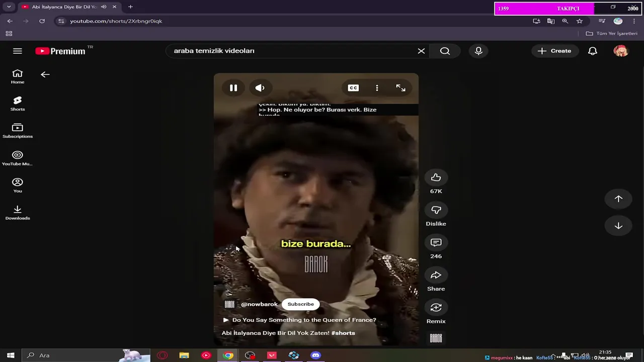Open the install/cast icon in address bar

tap(536, 21)
